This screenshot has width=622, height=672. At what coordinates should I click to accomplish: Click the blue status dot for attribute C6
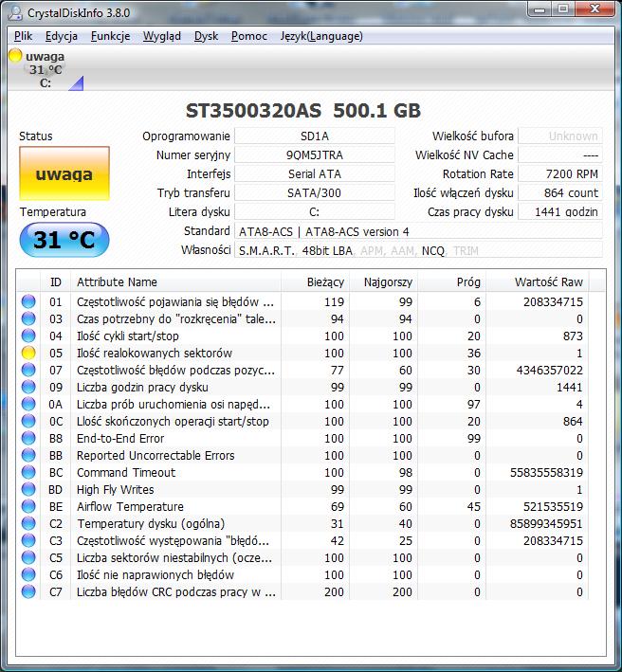coord(28,574)
